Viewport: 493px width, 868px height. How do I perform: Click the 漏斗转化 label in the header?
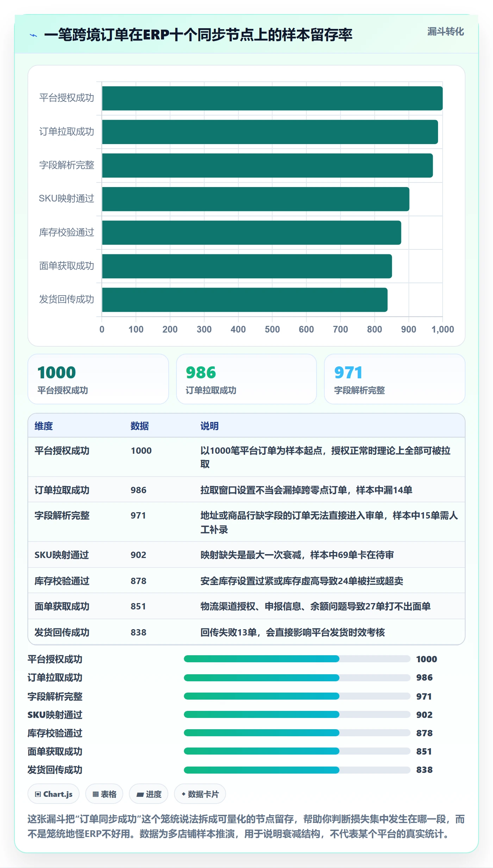(x=445, y=32)
